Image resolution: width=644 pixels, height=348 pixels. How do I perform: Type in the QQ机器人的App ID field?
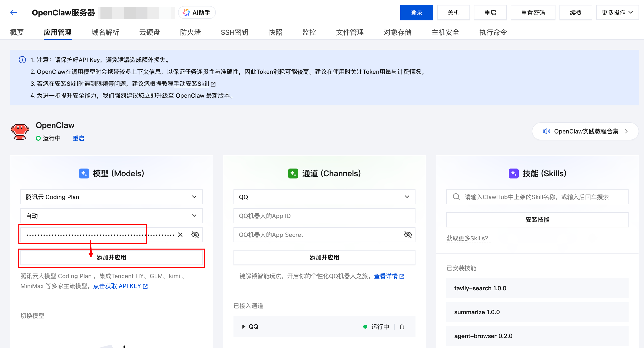[x=324, y=216]
